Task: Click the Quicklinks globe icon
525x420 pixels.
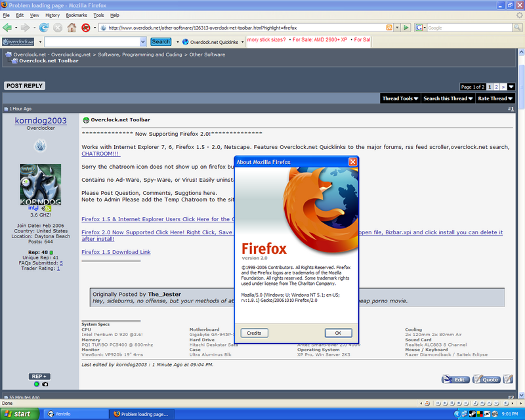Action: click(185, 42)
